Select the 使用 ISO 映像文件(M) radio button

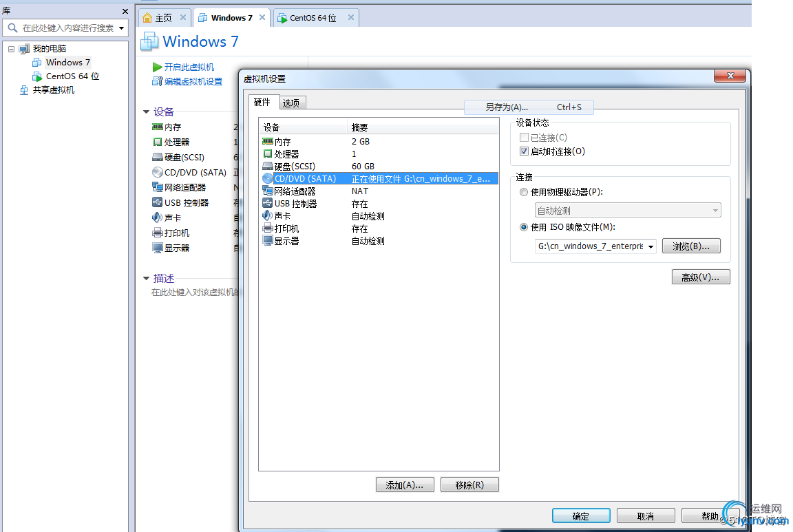[524, 227]
